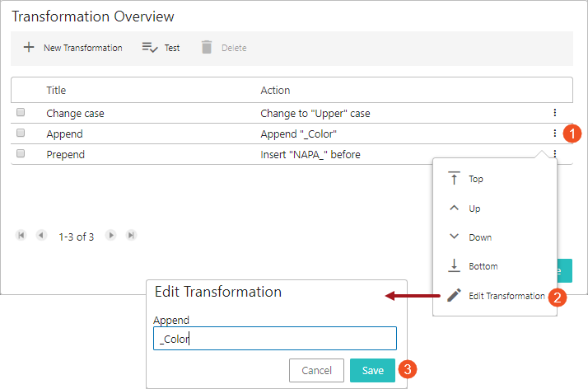The height and width of the screenshot is (389, 588).
Task: Tick the Change case row checkbox
Action: 21,112
